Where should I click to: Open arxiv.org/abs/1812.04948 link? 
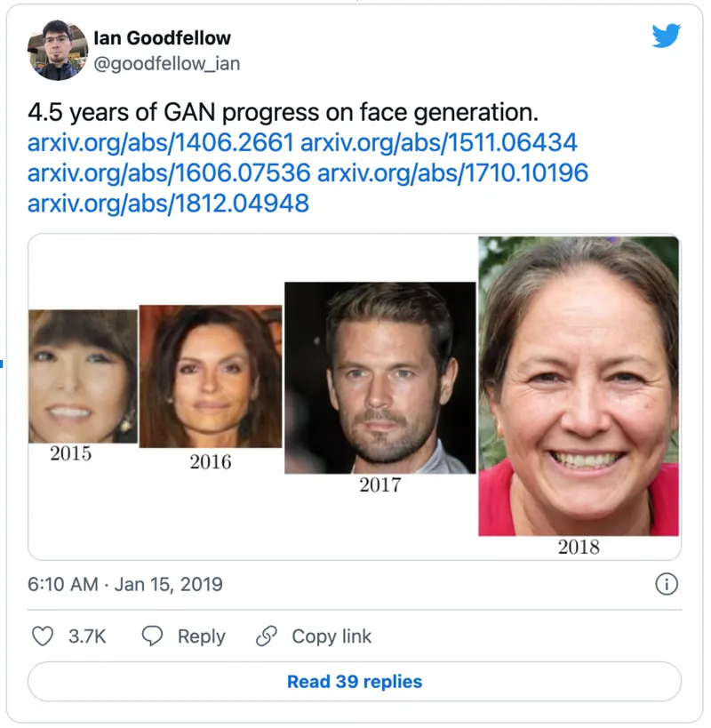(160, 203)
